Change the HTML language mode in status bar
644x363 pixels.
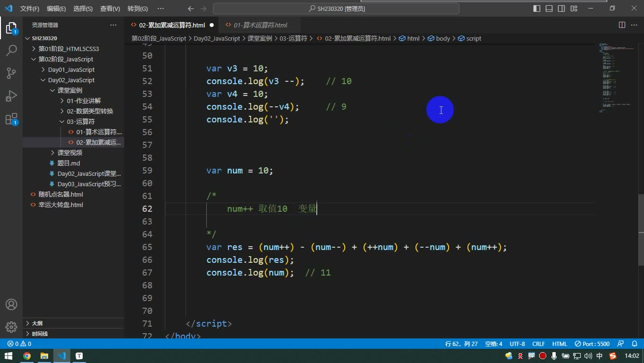559,344
